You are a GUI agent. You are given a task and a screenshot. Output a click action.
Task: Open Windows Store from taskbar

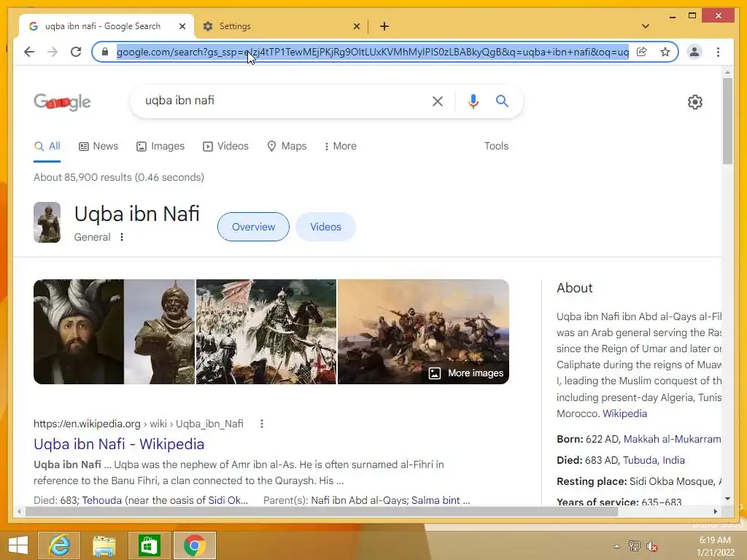(x=149, y=545)
